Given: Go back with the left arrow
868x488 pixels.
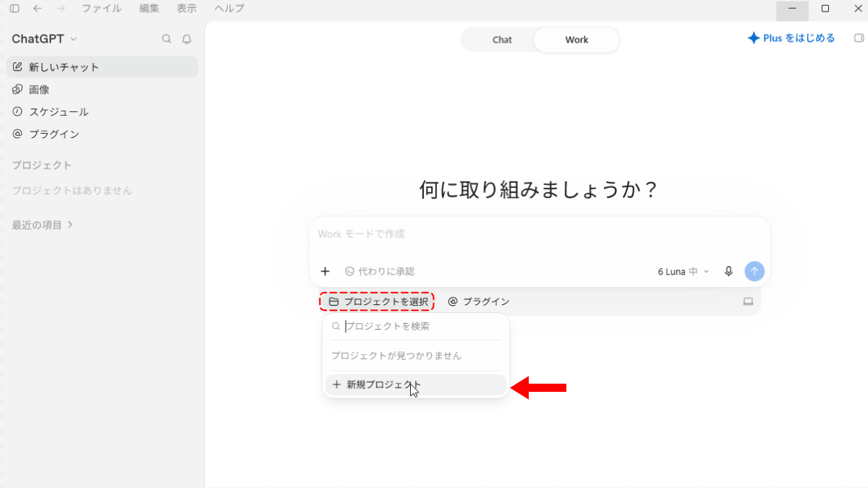Looking at the screenshot, I should click(x=38, y=9).
